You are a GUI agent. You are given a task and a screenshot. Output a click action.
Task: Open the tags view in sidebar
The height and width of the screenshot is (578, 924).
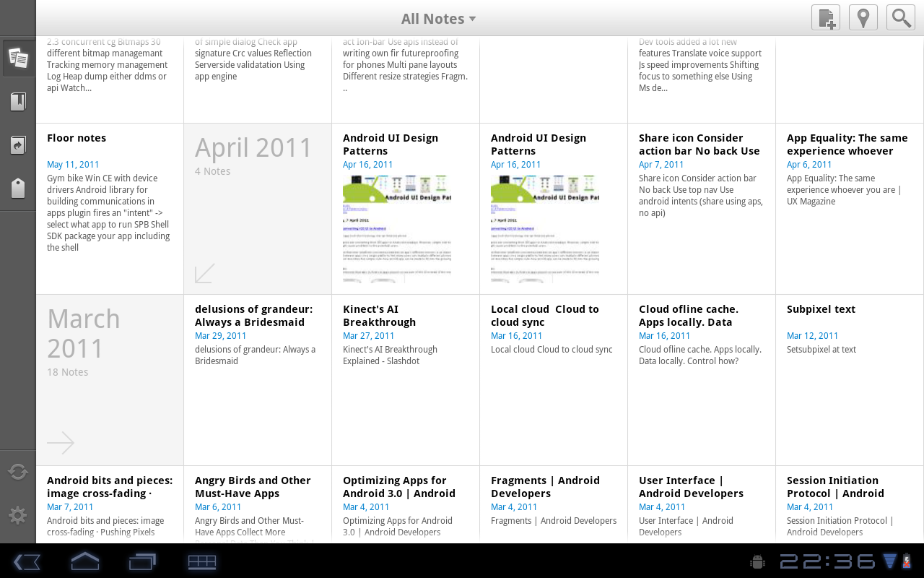point(18,189)
